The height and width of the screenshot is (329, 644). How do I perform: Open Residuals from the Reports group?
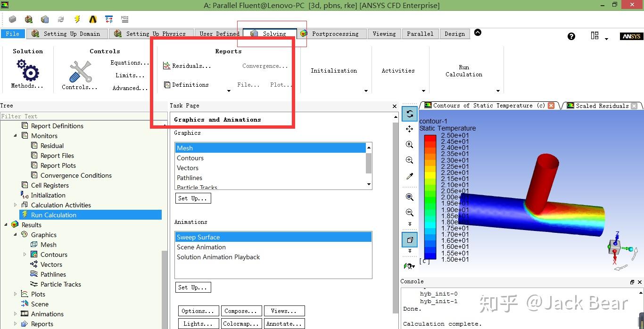click(x=187, y=66)
